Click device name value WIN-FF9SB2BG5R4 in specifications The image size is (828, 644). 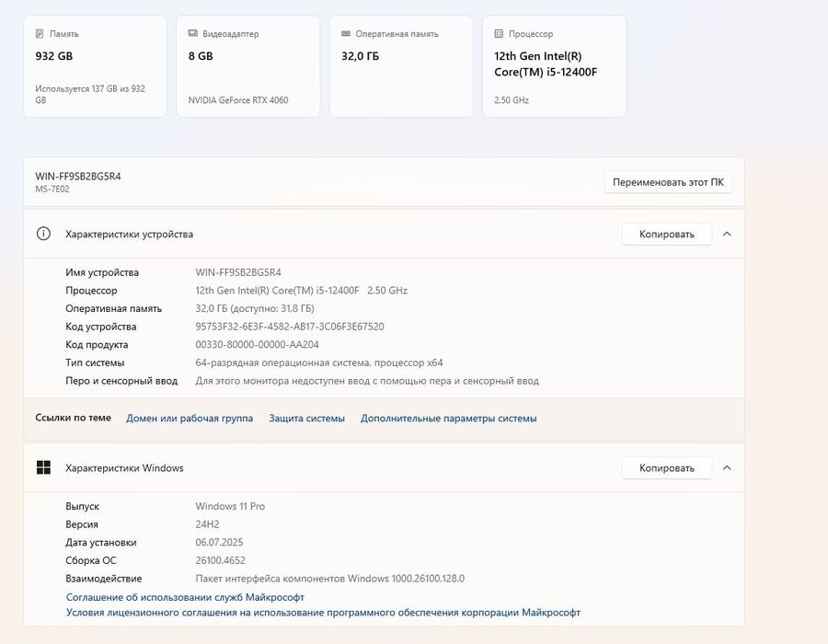238,272
